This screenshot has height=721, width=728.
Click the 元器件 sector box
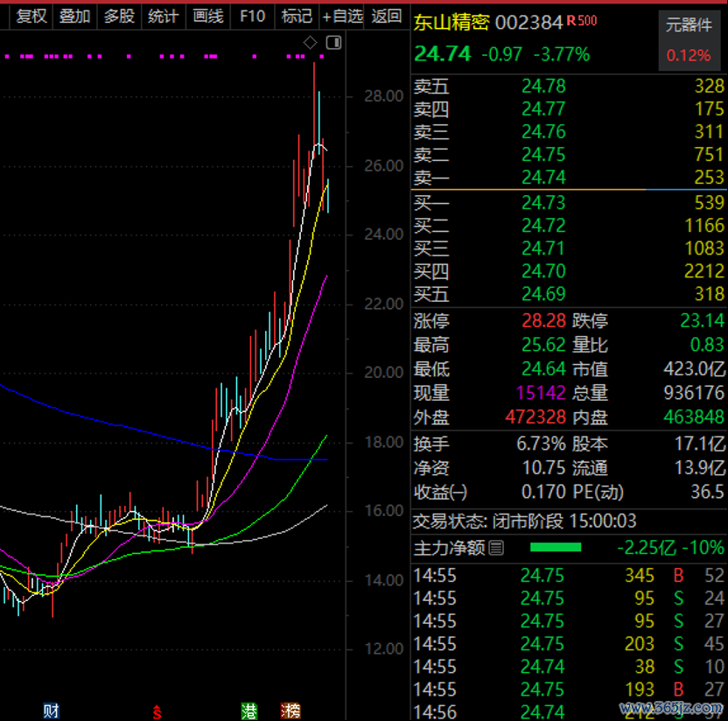click(x=689, y=41)
